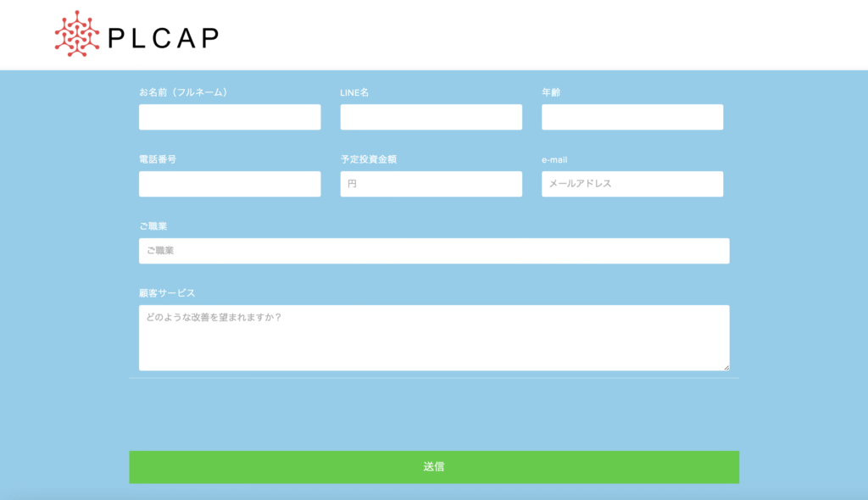Viewport: 868px width, 500px height.
Task: Click the LINE名 label
Action: point(354,92)
